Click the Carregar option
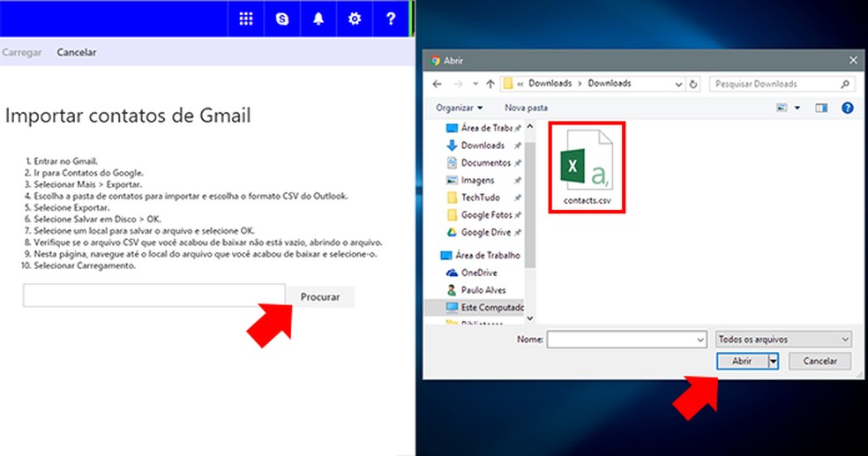 21,53
